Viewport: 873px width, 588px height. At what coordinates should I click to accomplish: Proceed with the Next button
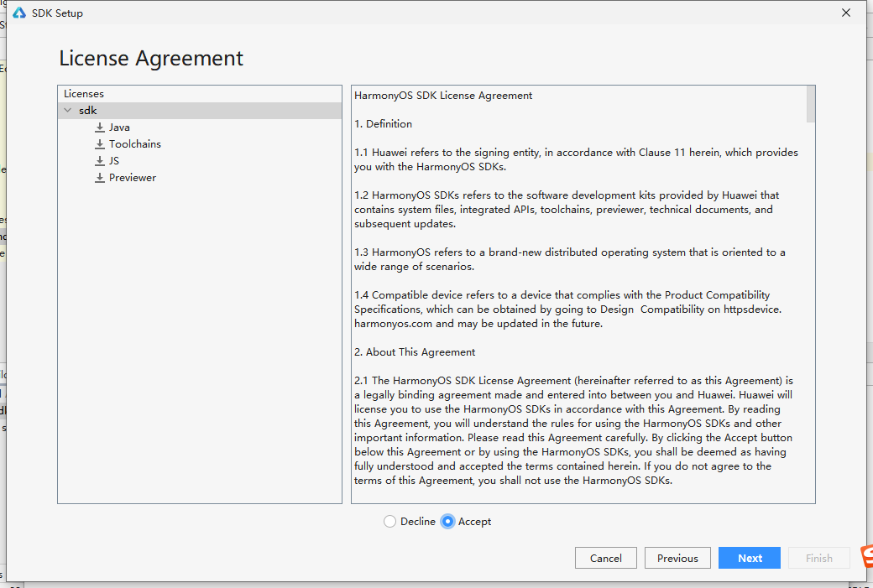pos(750,558)
